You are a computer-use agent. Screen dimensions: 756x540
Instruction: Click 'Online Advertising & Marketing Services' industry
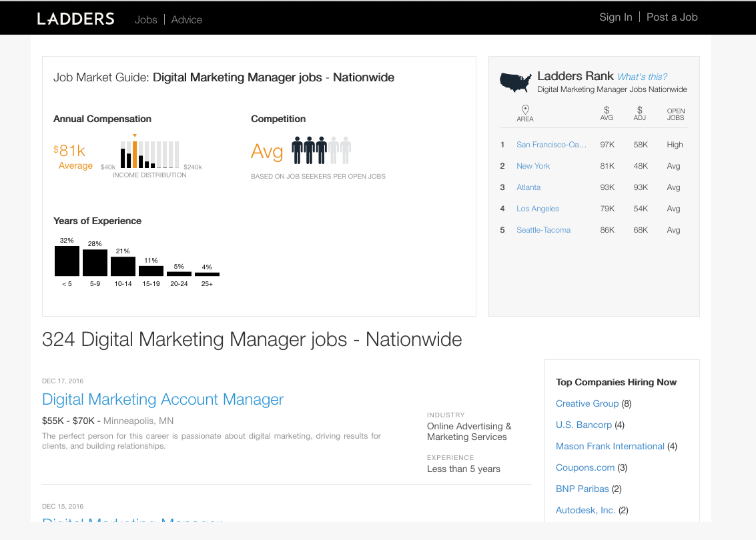[x=469, y=431]
